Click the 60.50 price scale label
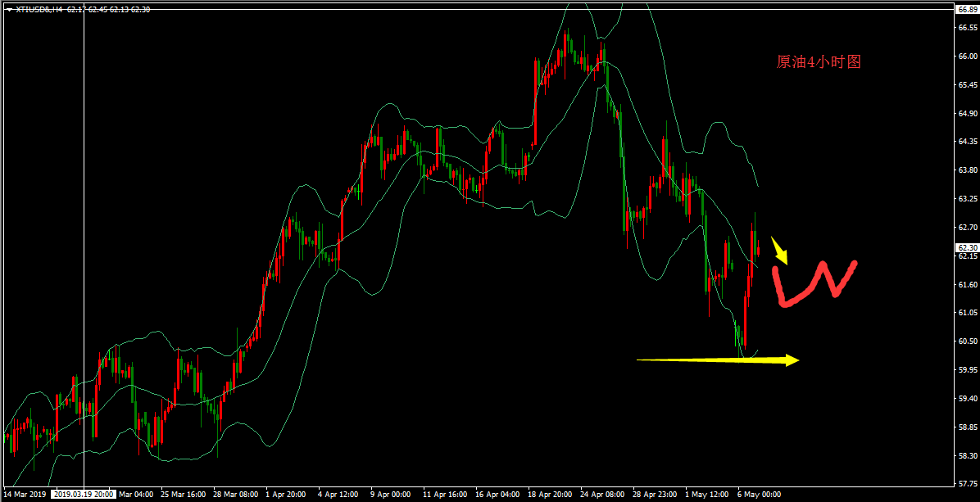980x502 pixels. click(x=966, y=341)
